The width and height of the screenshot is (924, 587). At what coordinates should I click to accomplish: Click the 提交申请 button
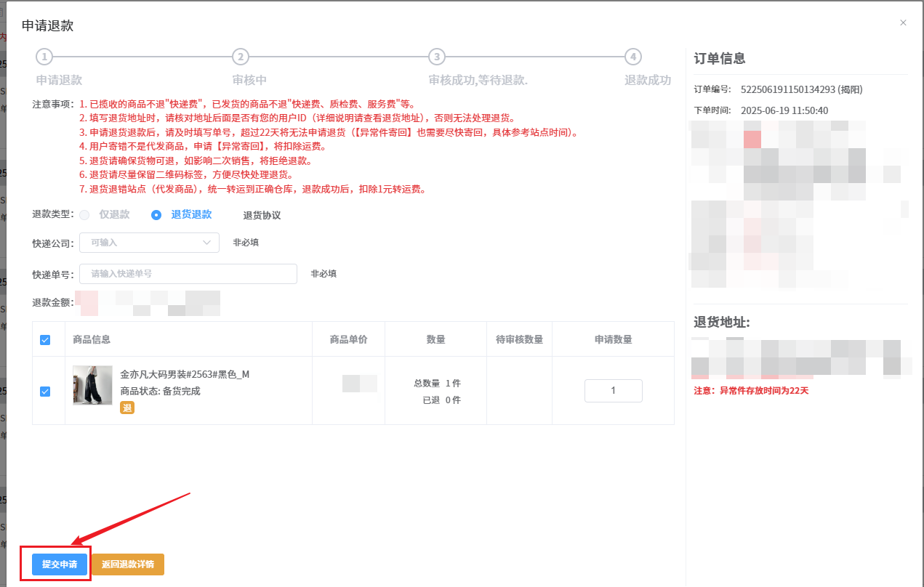60,564
